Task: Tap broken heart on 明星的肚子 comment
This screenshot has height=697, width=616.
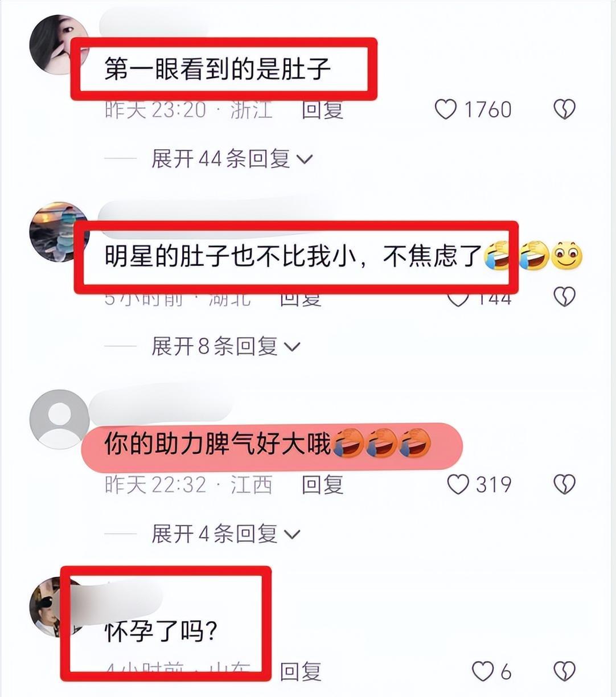Action: tap(564, 297)
